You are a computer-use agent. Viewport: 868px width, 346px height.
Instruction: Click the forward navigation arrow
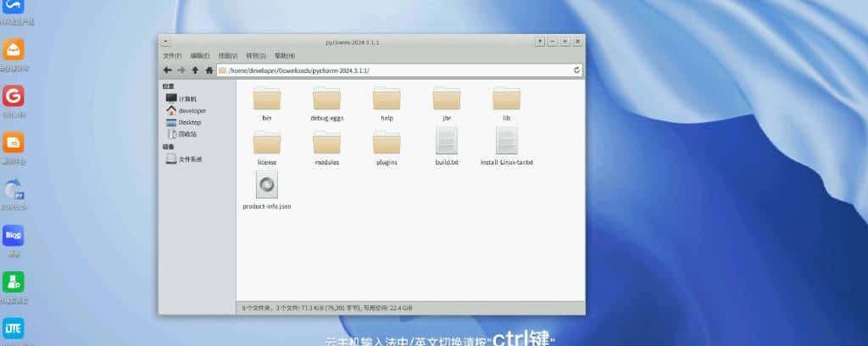[181, 70]
